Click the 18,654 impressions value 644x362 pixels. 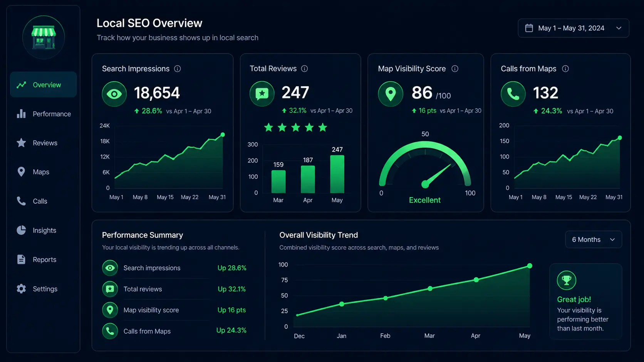(157, 93)
